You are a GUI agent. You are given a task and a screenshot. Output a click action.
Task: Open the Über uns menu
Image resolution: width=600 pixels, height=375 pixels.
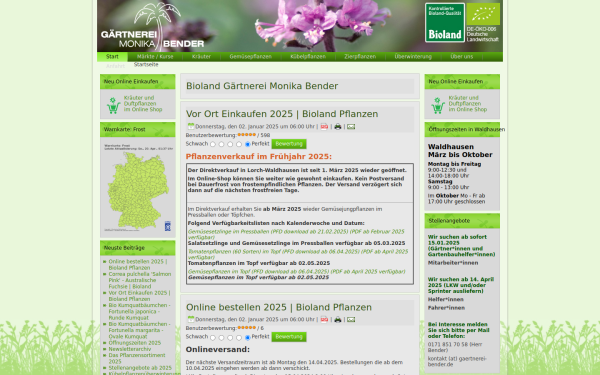pyautogui.click(x=461, y=57)
